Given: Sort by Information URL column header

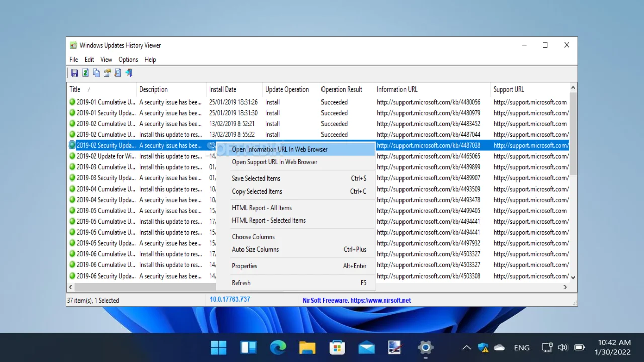Looking at the screenshot, I should click(x=432, y=89).
